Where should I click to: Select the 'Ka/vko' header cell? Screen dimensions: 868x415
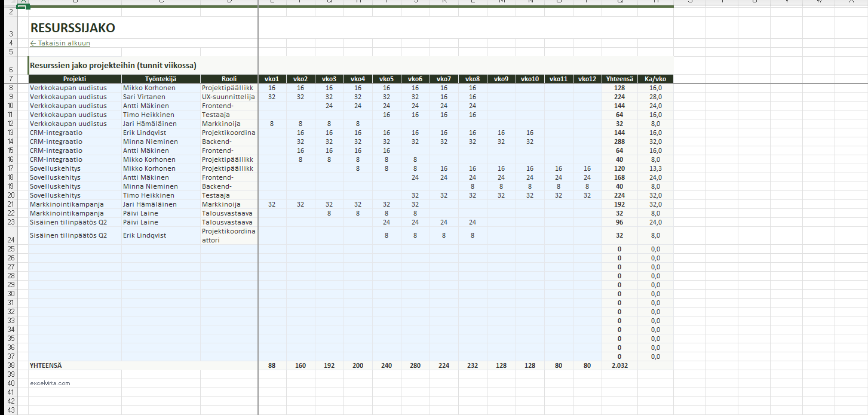click(655, 79)
